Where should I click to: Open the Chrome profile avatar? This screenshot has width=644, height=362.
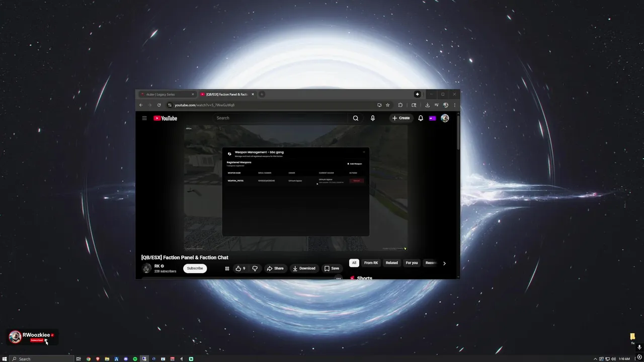[445, 105]
